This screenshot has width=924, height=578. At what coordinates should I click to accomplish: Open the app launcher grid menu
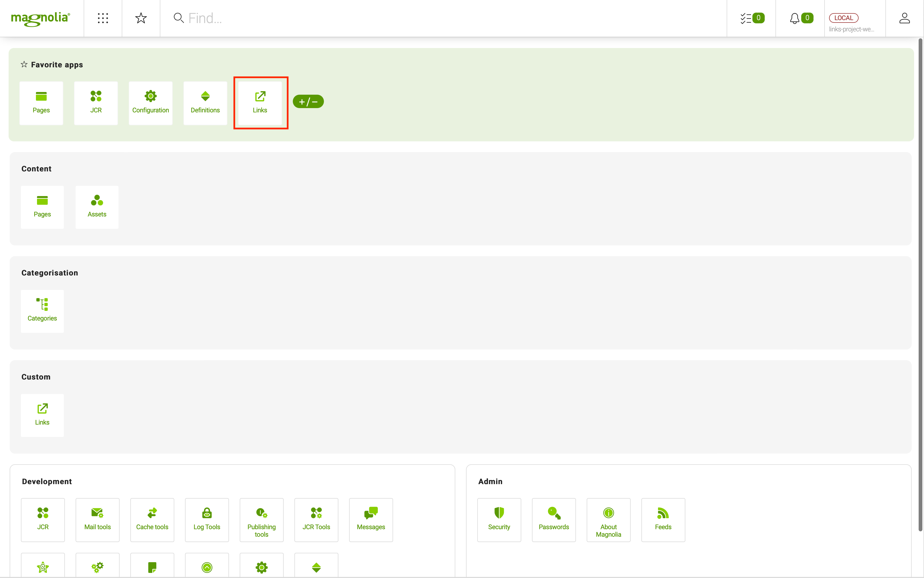pos(102,18)
